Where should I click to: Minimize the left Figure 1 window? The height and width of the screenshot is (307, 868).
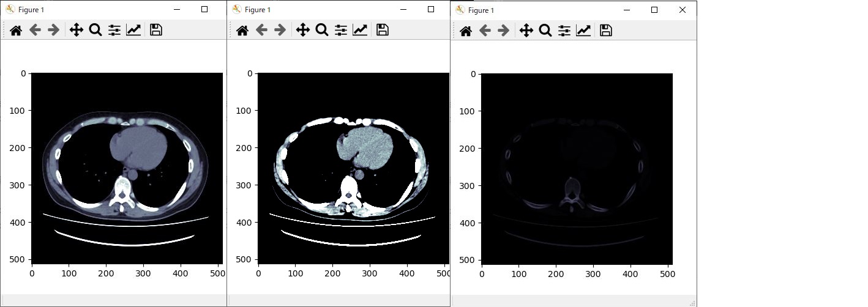tap(176, 9)
